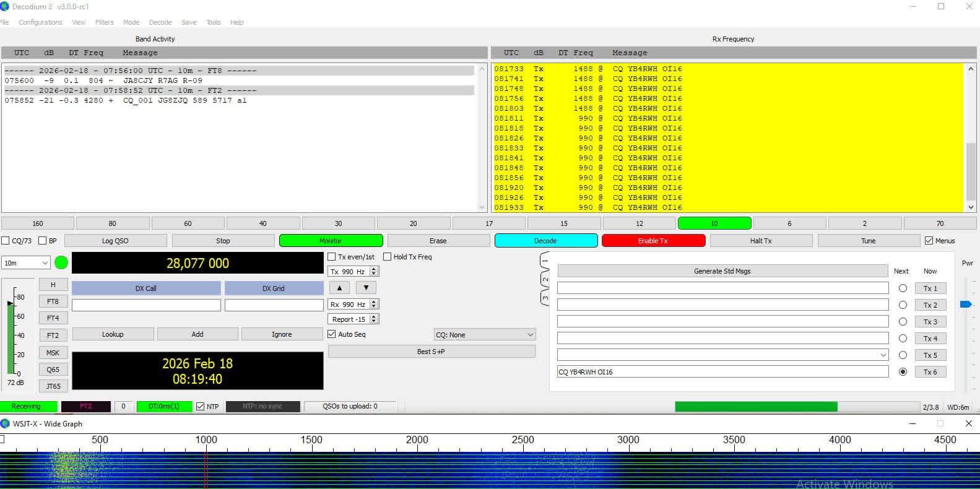
Task: Click the red Enable Tx button
Action: point(653,241)
